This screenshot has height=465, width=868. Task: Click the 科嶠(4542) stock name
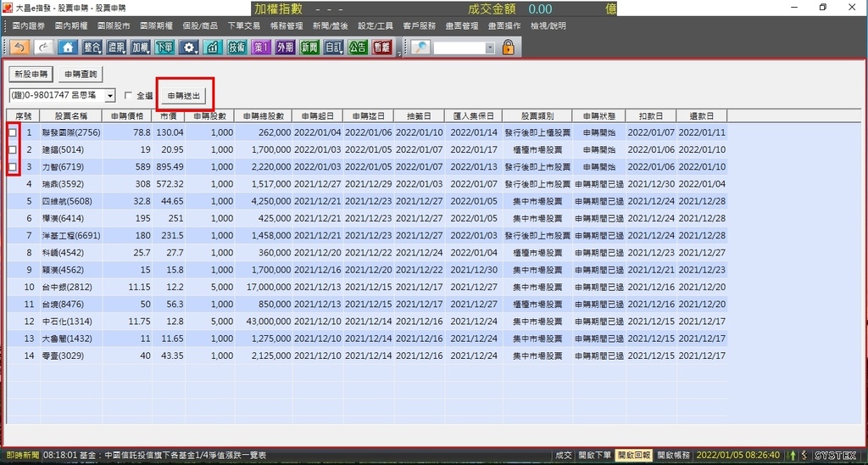click(63, 253)
